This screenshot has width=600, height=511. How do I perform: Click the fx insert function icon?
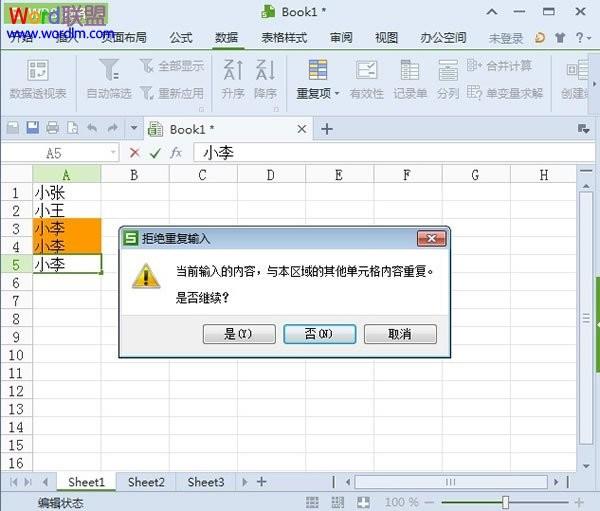pyautogui.click(x=176, y=153)
